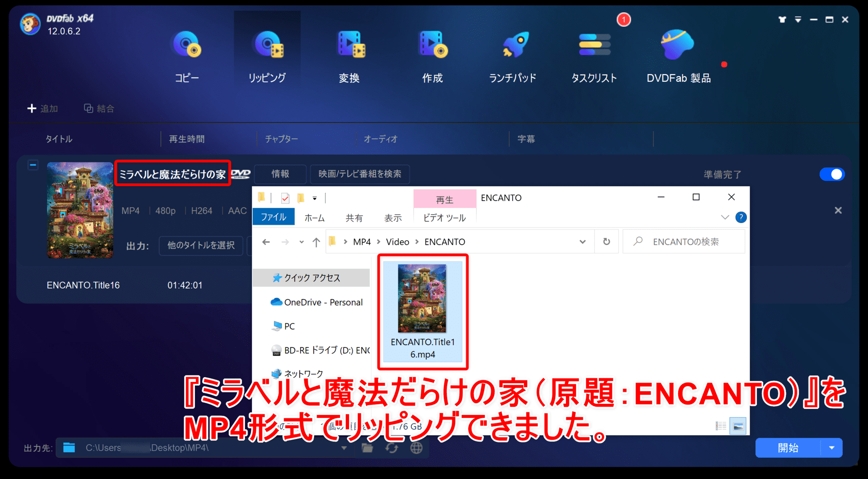868x479 pixels.
Task: Open the 作成 (Creator) module
Action: 433,57
